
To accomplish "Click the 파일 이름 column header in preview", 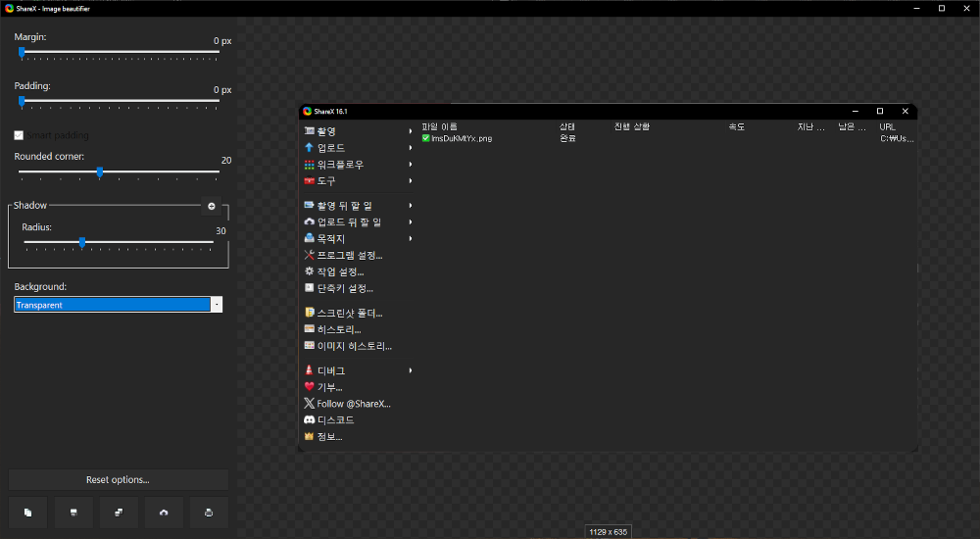I will (x=439, y=127).
